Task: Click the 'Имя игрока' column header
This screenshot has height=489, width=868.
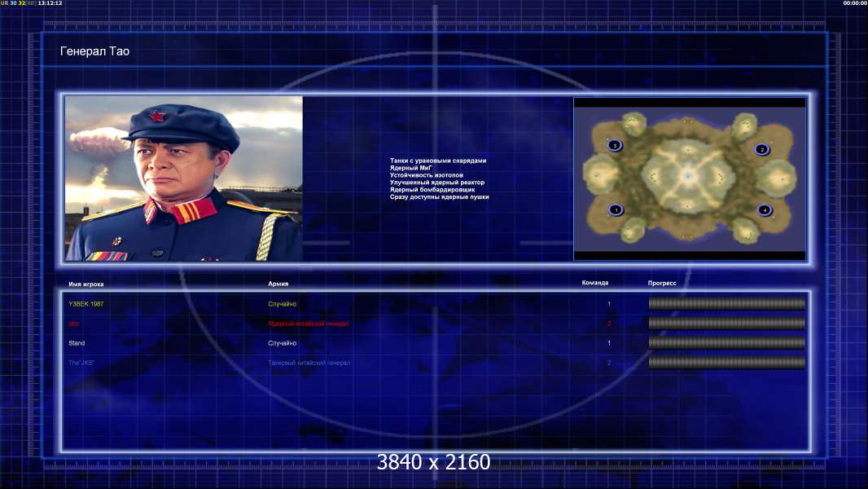Action: pyautogui.click(x=85, y=284)
